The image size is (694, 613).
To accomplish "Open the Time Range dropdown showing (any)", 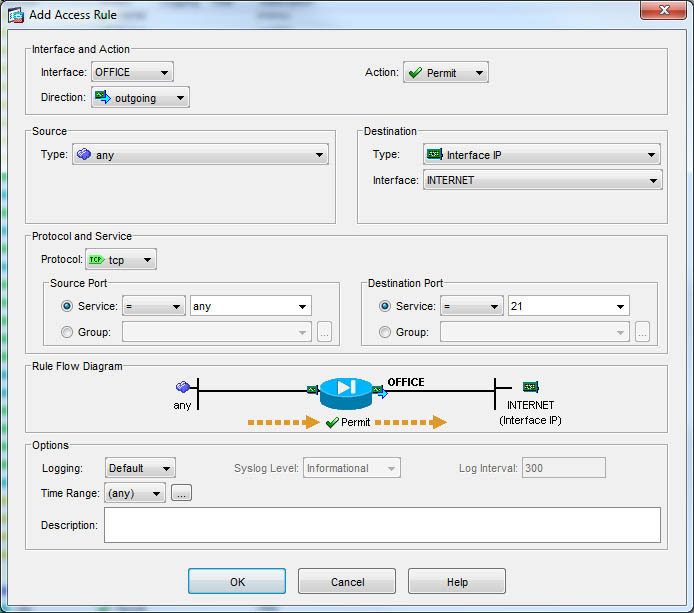I will click(x=135, y=493).
